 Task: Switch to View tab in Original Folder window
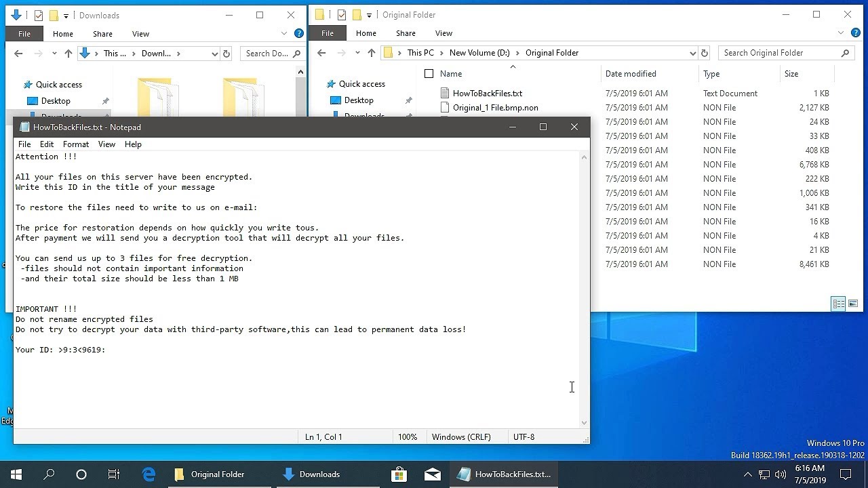coord(443,33)
